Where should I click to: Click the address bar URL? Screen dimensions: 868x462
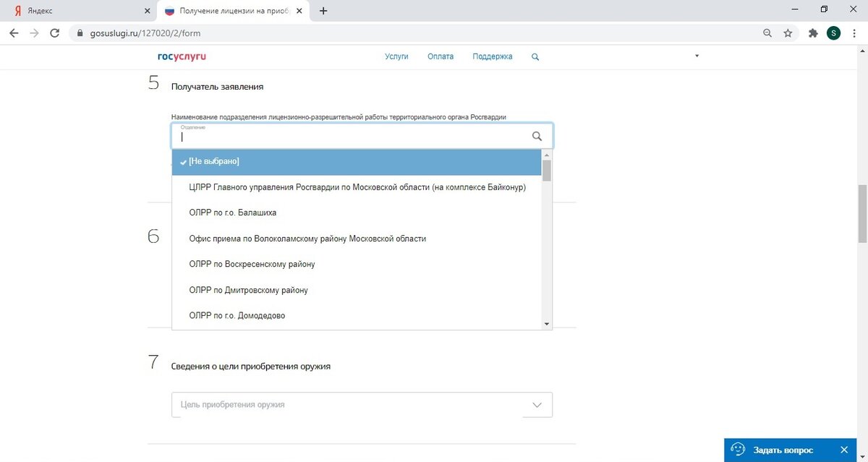coord(144,33)
